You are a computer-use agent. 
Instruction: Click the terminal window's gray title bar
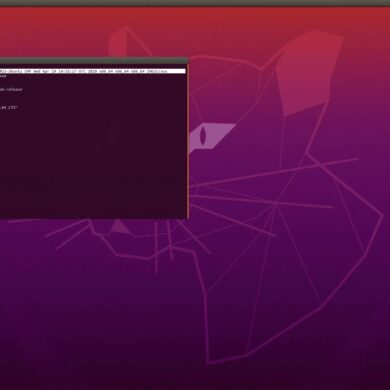coord(94,61)
